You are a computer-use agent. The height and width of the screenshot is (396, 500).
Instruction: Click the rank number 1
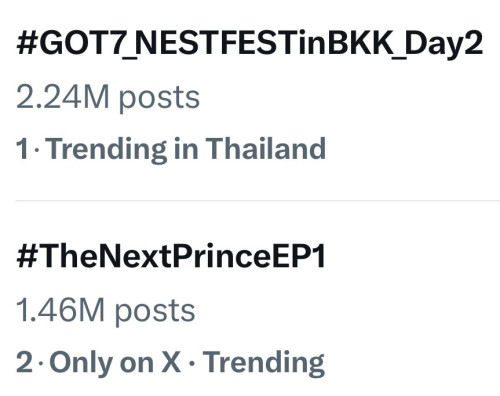click(22, 149)
